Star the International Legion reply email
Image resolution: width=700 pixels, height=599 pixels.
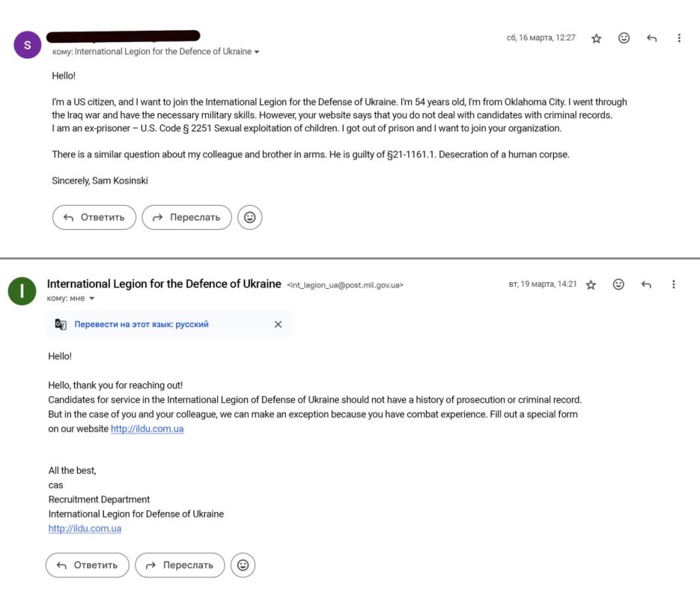click(x=591, y=285)
